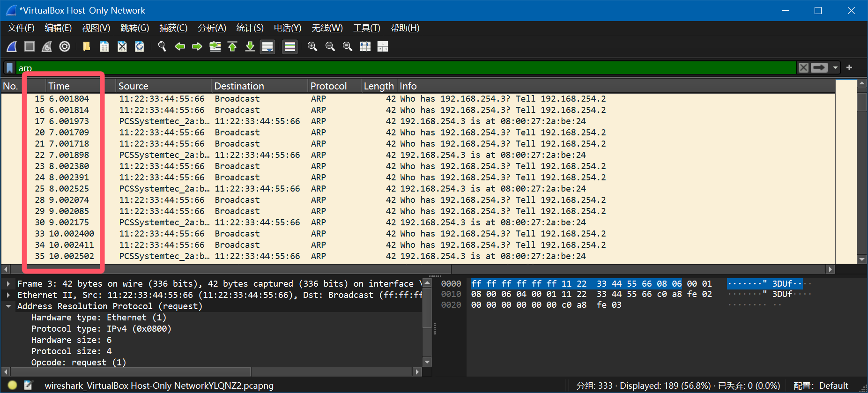Viewport: 868px width, 393px height.
Task: Apply the display filter with arrow button
Action: click(819, 67)
